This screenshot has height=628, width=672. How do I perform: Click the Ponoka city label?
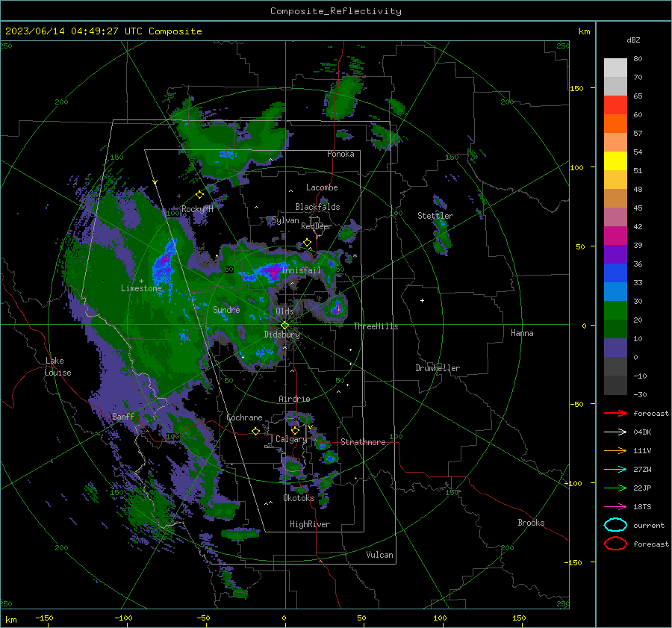[340, 154]
